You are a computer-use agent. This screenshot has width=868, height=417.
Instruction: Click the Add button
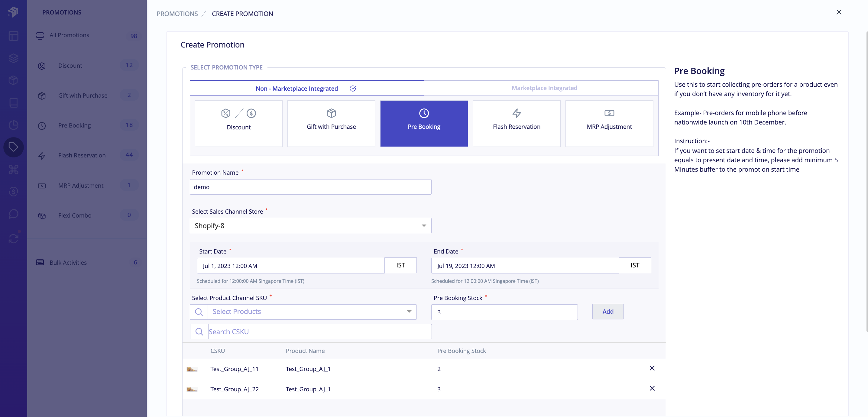pos(608,312)
